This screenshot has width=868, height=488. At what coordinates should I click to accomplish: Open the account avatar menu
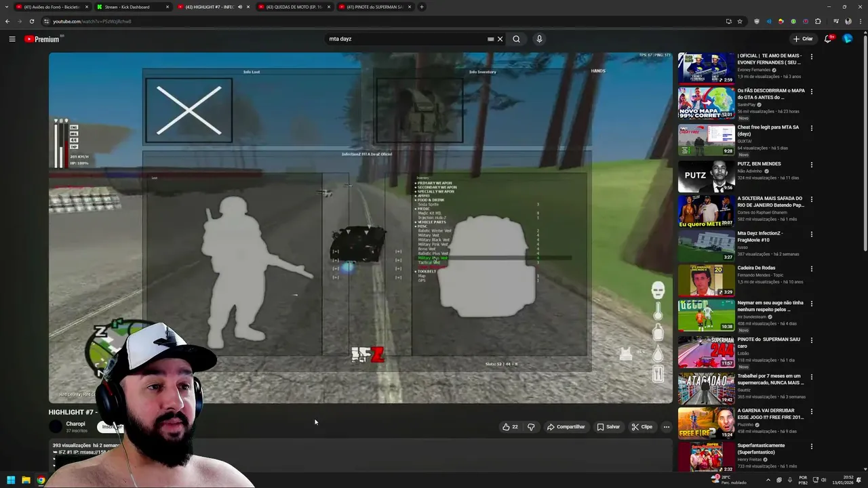[847, 39]
